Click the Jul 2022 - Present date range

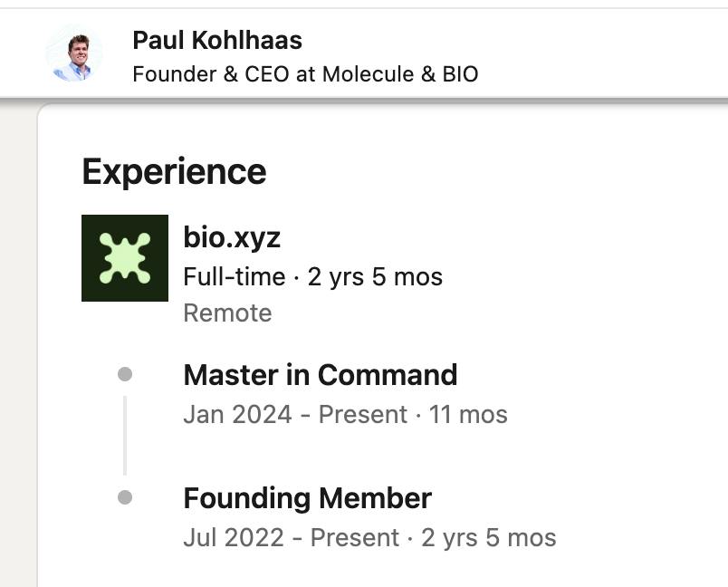[291, 537]
